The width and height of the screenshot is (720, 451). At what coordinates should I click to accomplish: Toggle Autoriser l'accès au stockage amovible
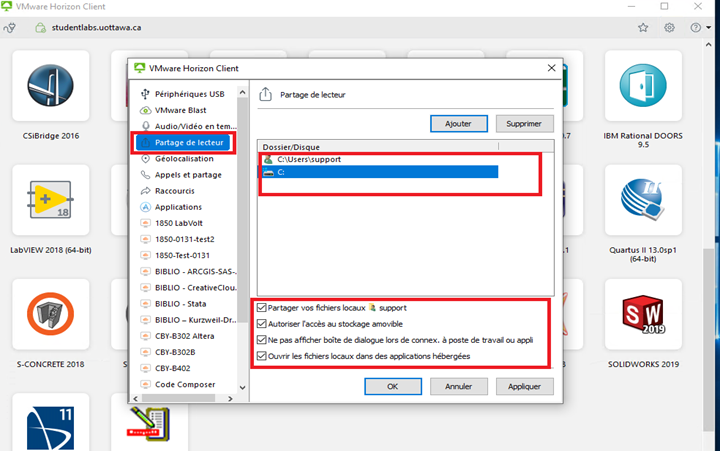[262, 324]
